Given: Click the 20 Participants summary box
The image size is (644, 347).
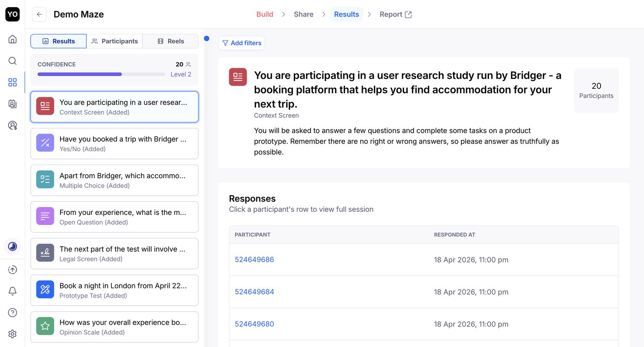Looking at the screenshot, I should coord(596,90).
